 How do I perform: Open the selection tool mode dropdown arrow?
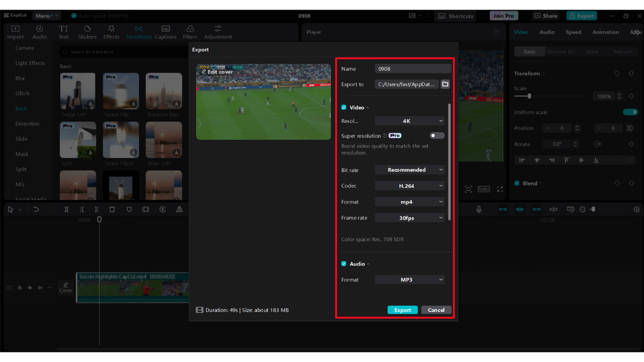[20, 209]
